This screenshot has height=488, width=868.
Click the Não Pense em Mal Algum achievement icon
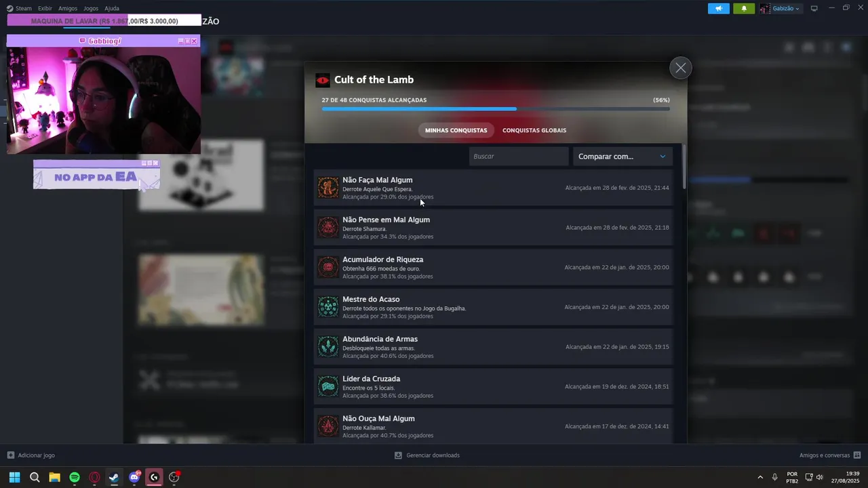pyautogui.click(x=328, y=228)
